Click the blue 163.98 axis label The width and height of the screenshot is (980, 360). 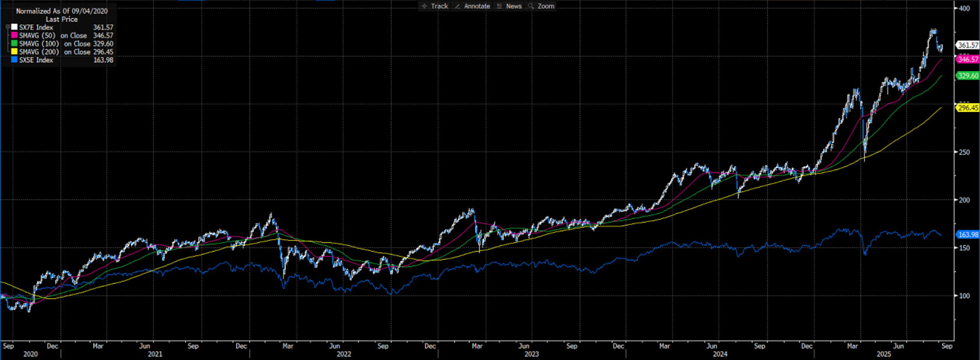point(968,235)
